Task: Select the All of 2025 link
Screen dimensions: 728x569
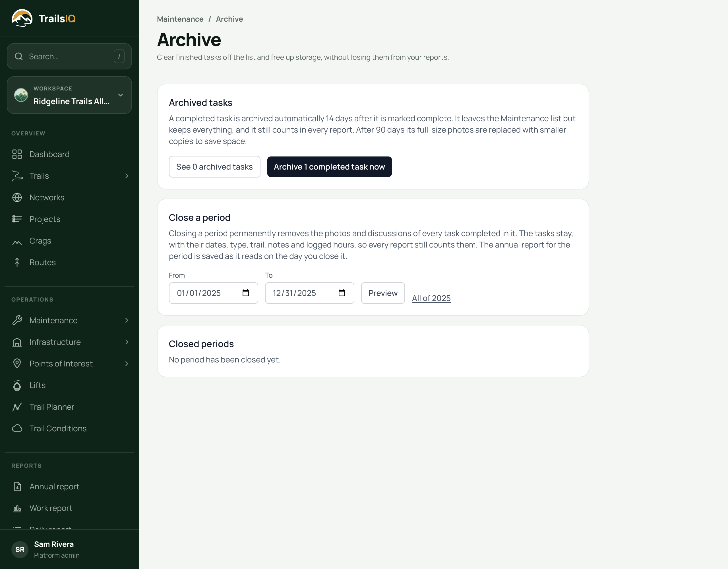Action: coord(431,298)
